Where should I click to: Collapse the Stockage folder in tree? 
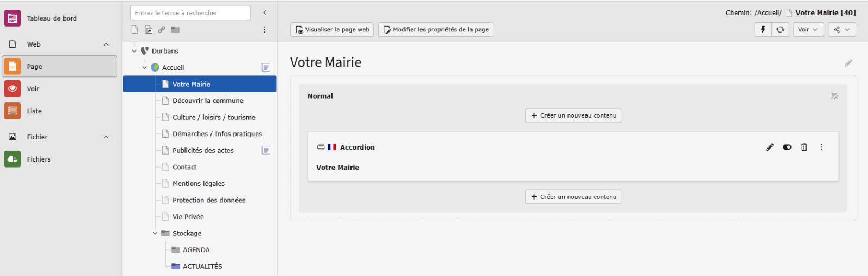[x=155, y=233]
